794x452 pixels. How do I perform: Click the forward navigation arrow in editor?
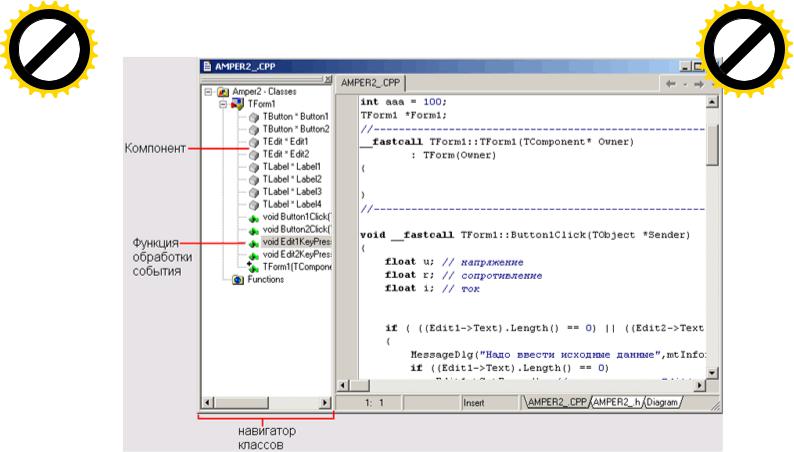699,84
